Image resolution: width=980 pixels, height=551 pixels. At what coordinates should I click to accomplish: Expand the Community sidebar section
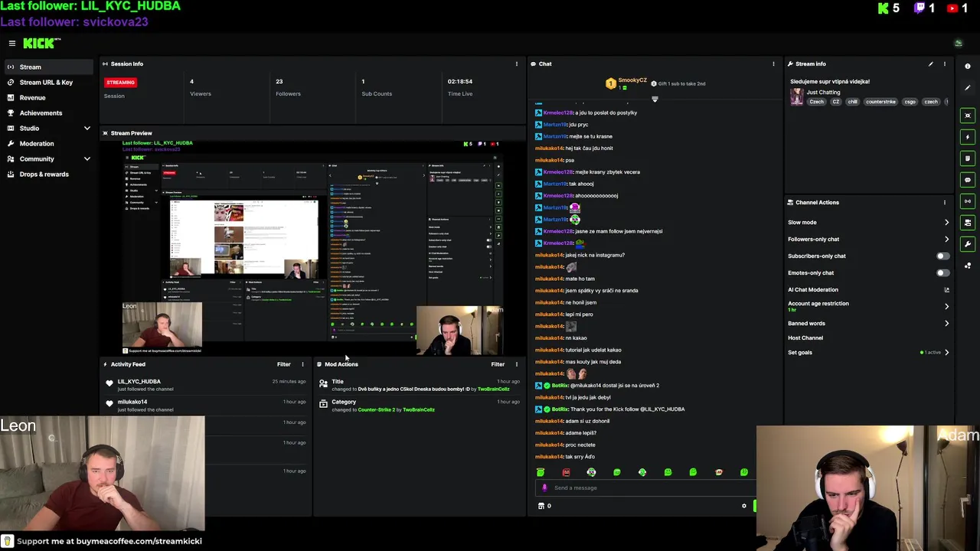(87, 158)
